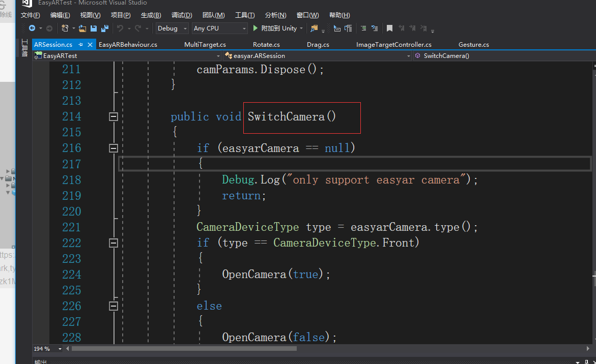Image resolution: width=596 pixels, height=364 pixels.
Task: Click the Previous Bookmark icon
Action: (402, 28)
